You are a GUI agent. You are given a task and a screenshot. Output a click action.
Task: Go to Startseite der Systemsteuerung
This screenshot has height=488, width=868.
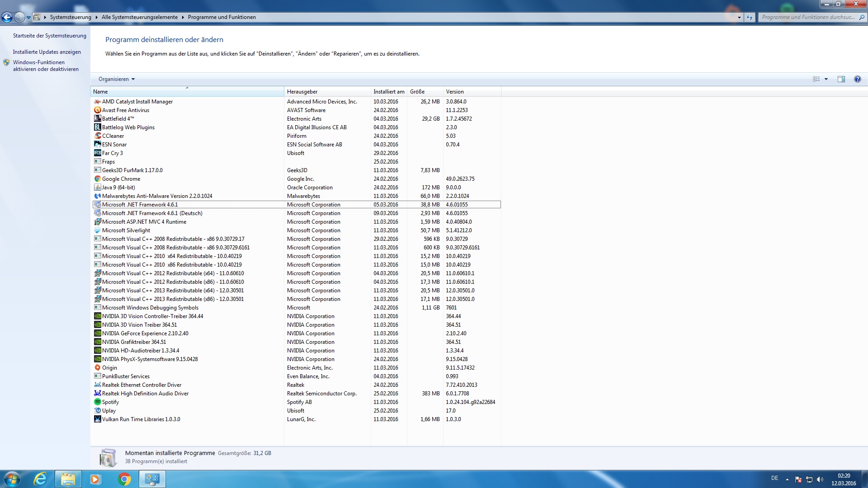(49, 36)
